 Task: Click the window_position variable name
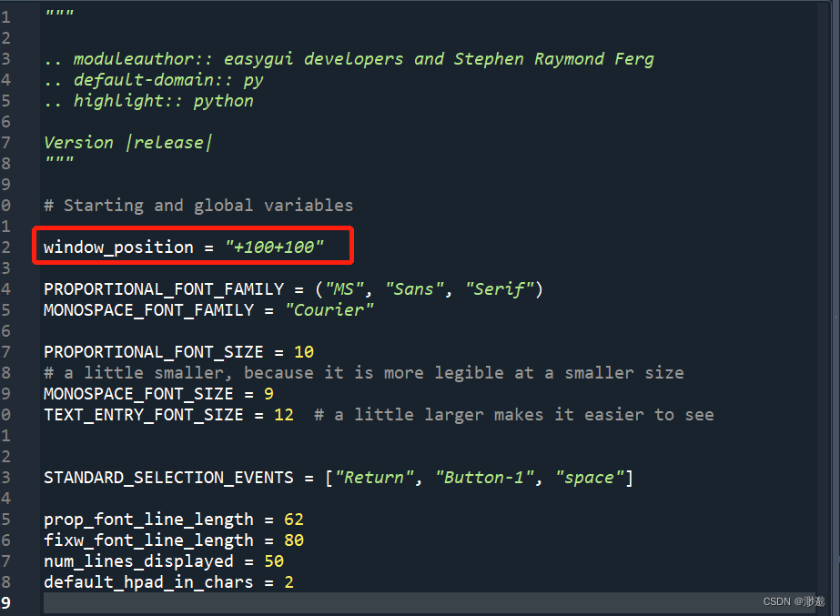118,247
